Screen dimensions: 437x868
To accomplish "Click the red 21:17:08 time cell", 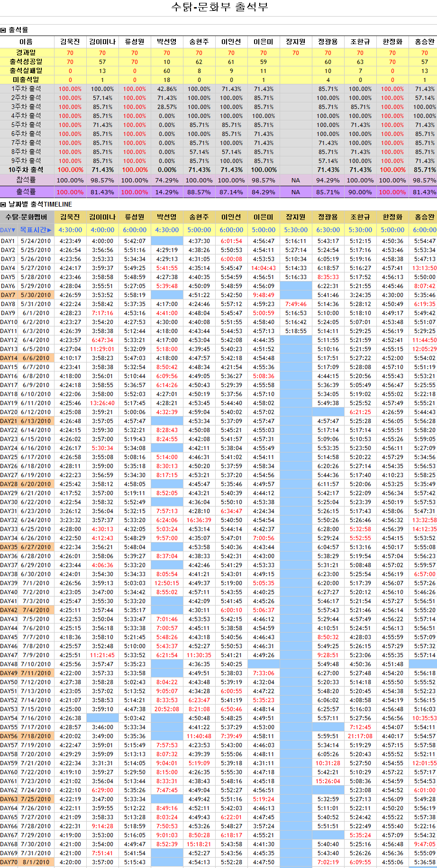I will 360,736.
